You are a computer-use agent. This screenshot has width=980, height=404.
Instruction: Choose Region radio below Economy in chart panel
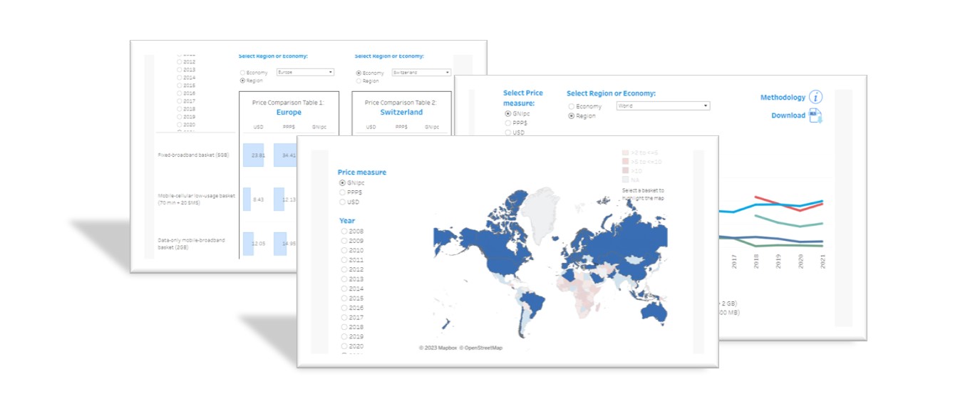pyautogui.click(x=571, y=115)
